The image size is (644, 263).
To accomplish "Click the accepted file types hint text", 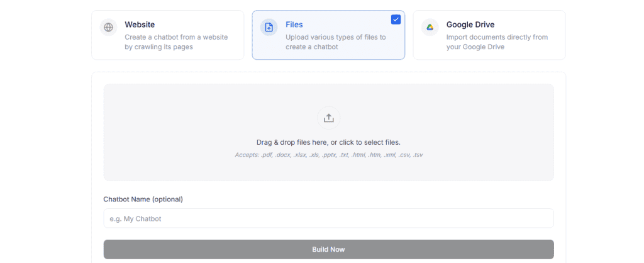I will point(328,155).
